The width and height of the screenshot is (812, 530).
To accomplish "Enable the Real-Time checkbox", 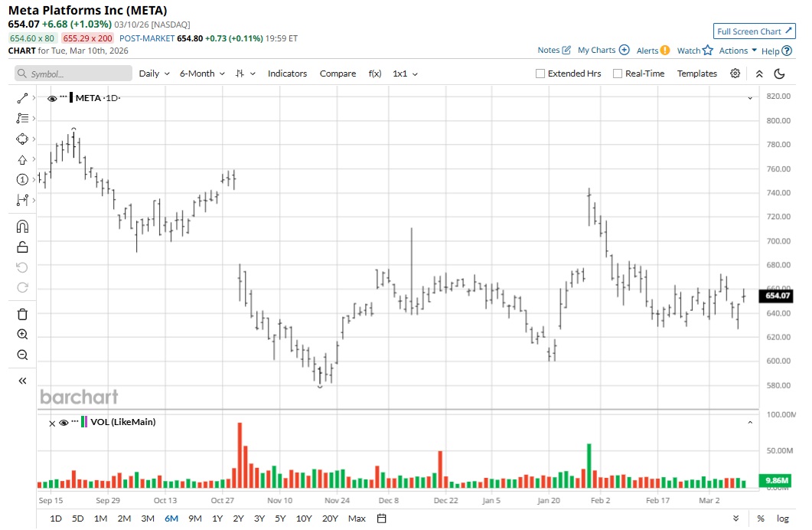I will (x=618, y=74).
